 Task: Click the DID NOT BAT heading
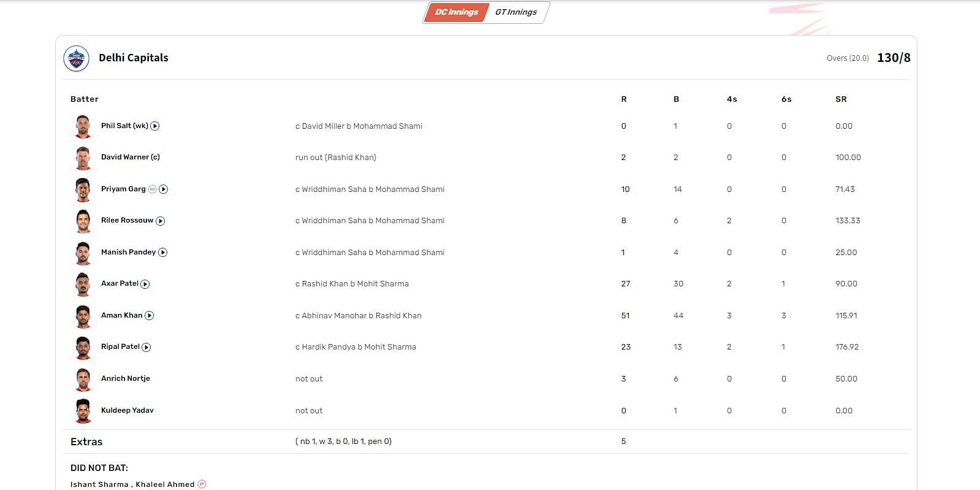tap(99, 468)
